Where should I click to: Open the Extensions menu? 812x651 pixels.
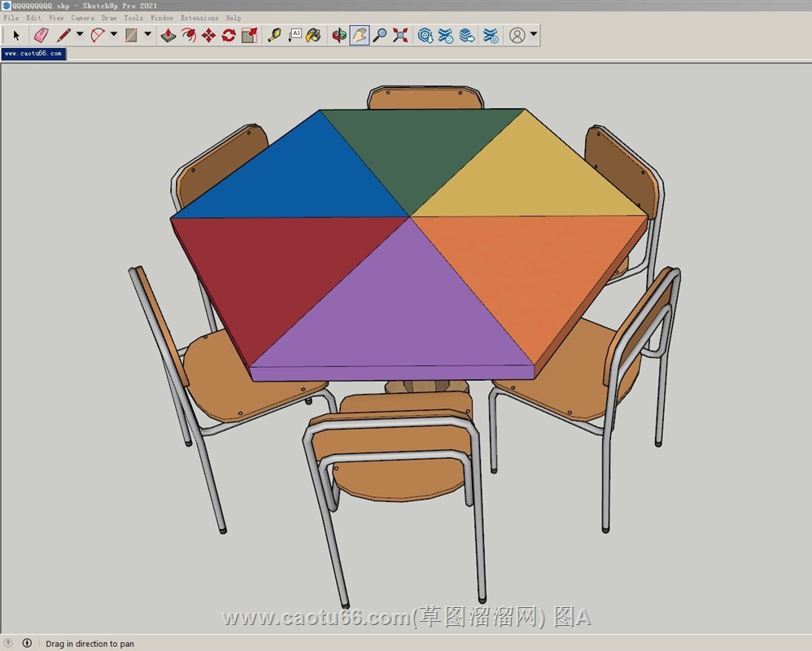(x=199, y=18)
